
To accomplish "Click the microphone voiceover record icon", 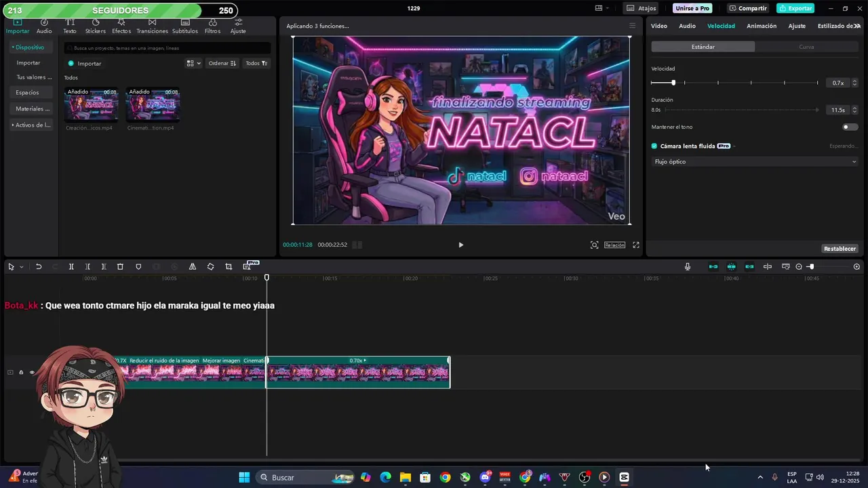I will (x=688, y=267).
